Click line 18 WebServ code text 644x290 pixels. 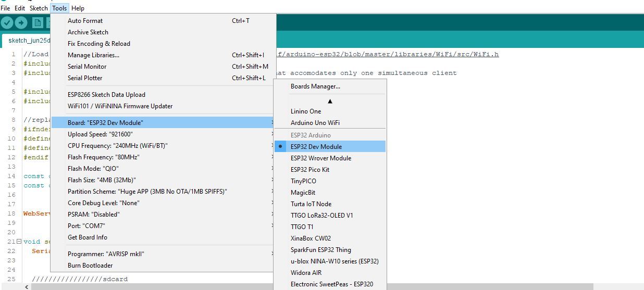[36, 213]
